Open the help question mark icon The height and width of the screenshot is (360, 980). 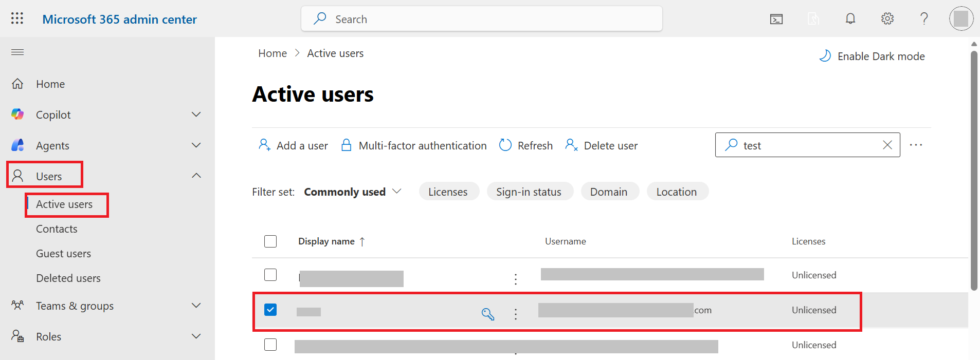tap(924, 19)
